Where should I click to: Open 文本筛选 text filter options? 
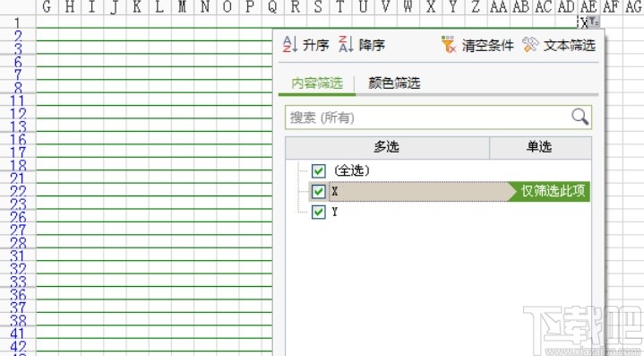tap(559, 45)
